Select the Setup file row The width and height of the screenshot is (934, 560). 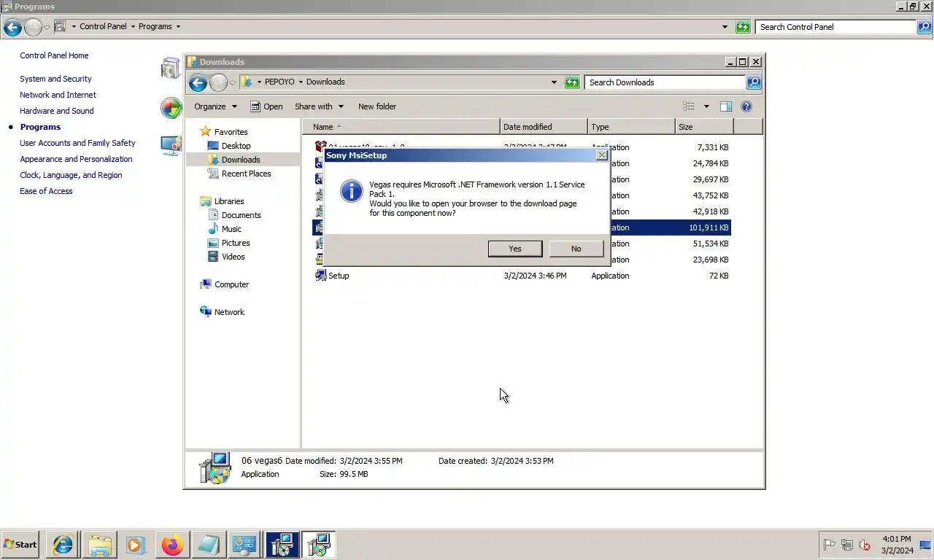tap(522, 276)
